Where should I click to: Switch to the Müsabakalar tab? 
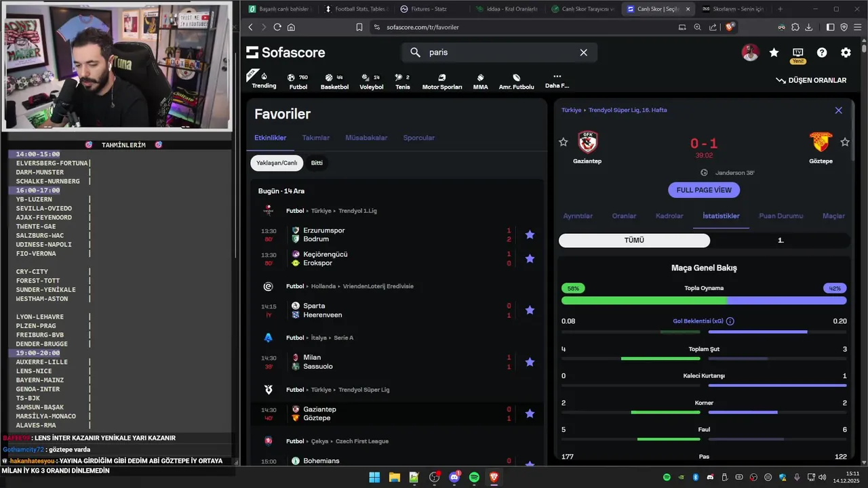pyautogui.click(x=366, y=138)
